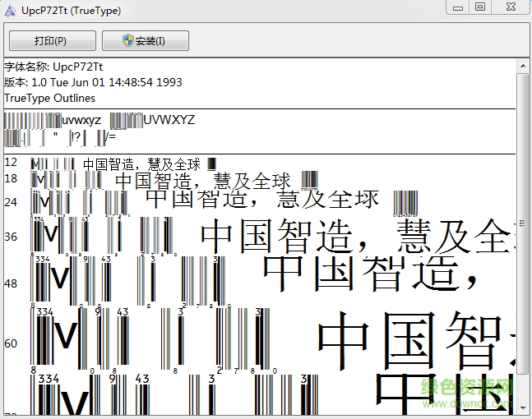Click the size label '12'
This screenshot has width=532, height=419.
11,163
